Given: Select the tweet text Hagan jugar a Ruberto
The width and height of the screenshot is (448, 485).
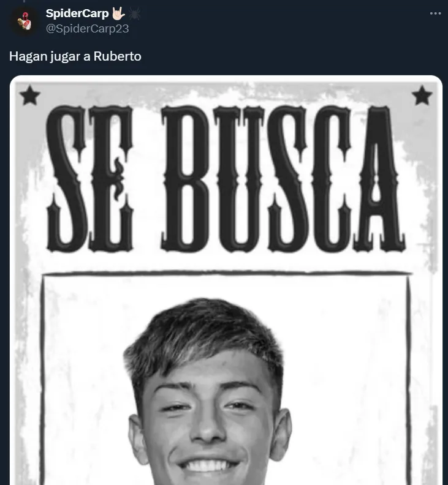Looking at the screenshot, I should (75, 56).
